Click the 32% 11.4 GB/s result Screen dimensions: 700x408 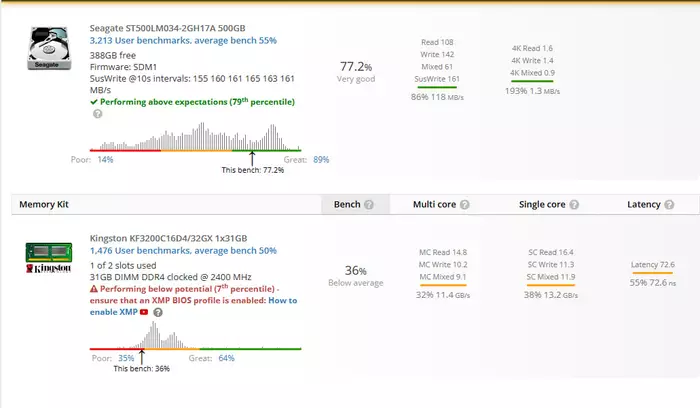[x=443, y=295]
